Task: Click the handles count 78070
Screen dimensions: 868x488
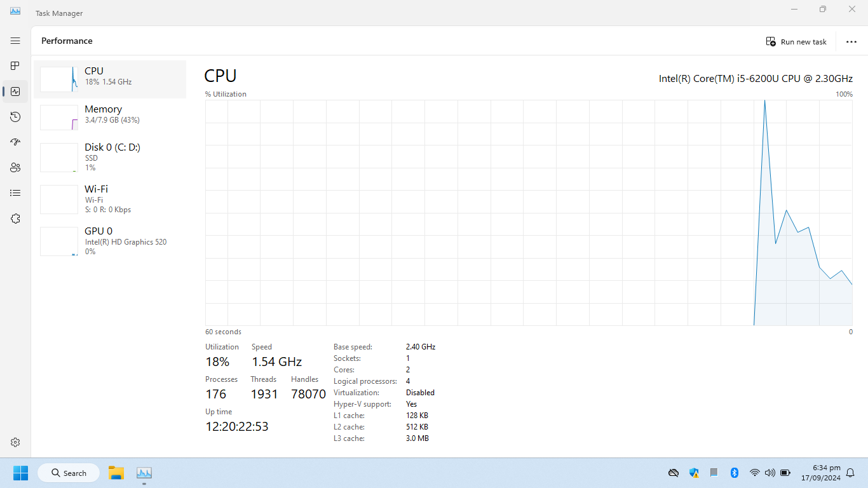Action: pyautogui.click(x=308, y=394)
